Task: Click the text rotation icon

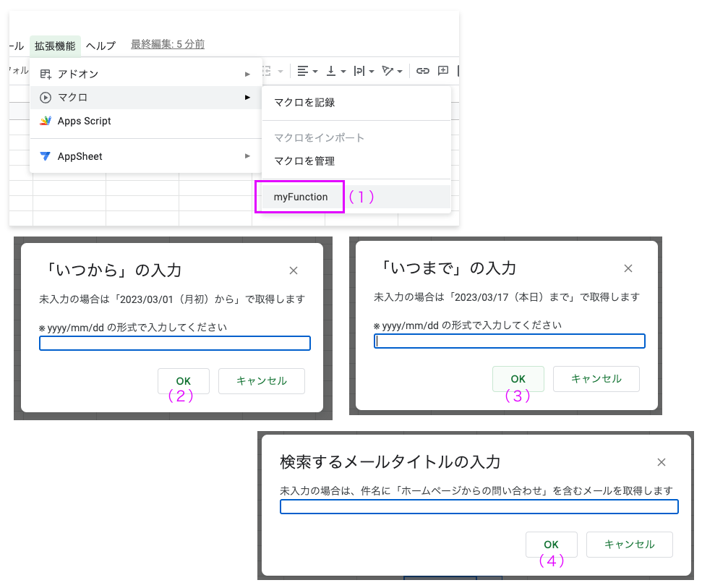Action: (x=388, y=70)
